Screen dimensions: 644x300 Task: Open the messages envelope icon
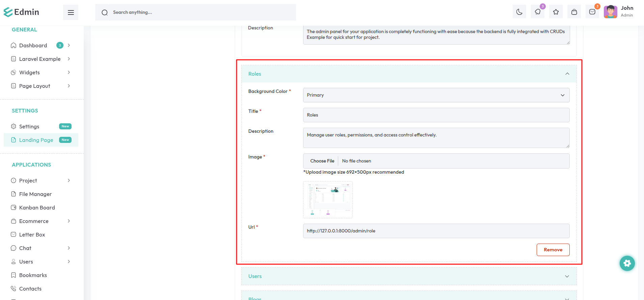pos(592,12)
